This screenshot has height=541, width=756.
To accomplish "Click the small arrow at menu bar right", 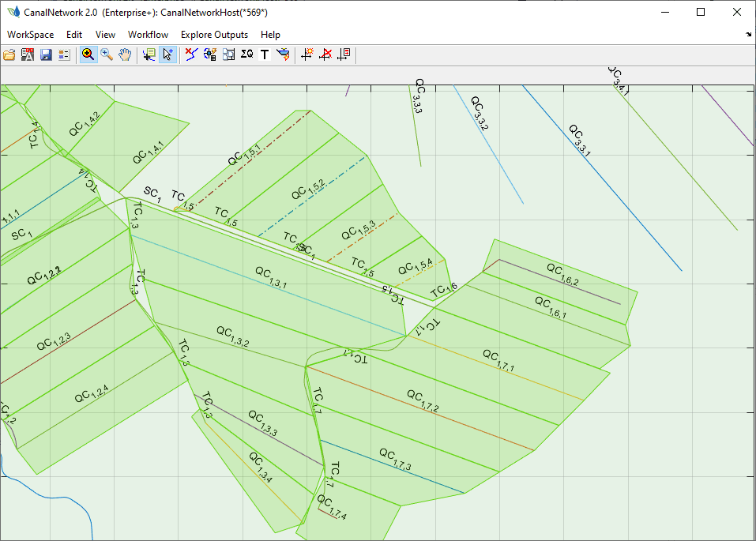I will coord(748,35).
